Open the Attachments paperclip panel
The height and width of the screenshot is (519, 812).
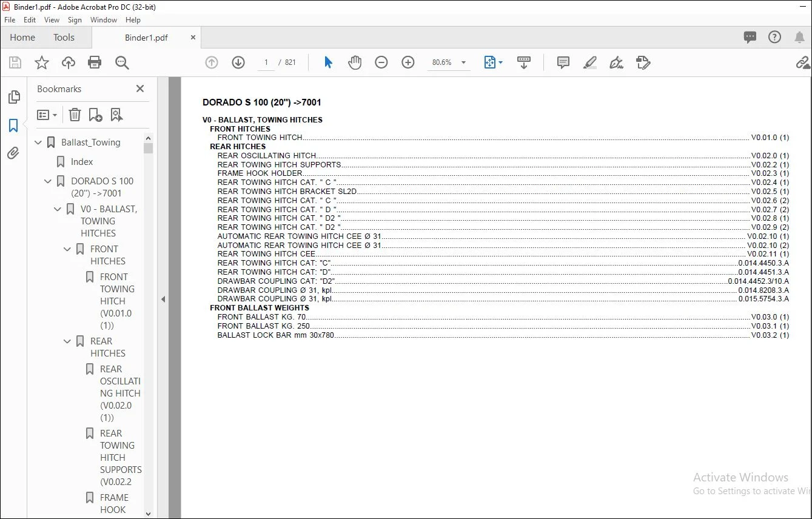coord(13,153)
